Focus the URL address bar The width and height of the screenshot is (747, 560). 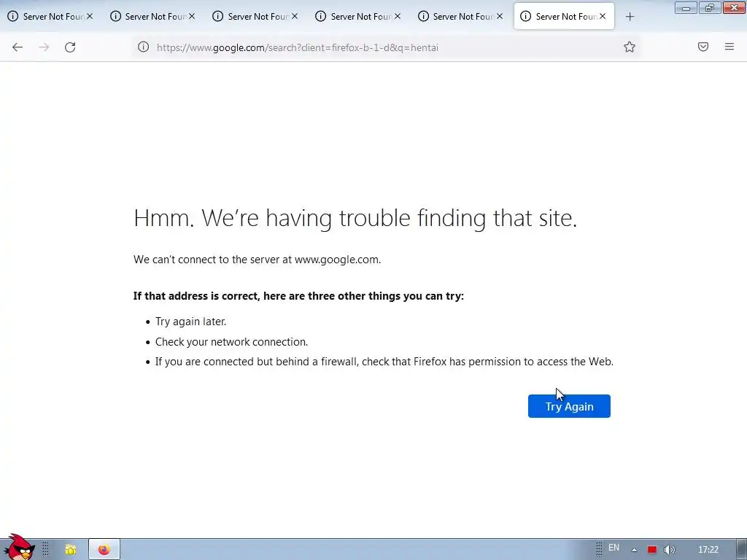coord(386,47)
